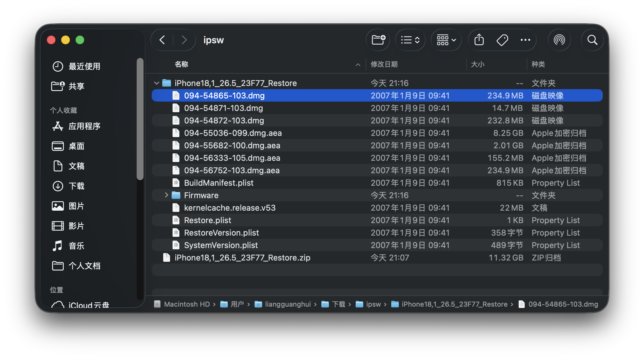Click the 影片 sidebar icon

[x=58, y=226]
